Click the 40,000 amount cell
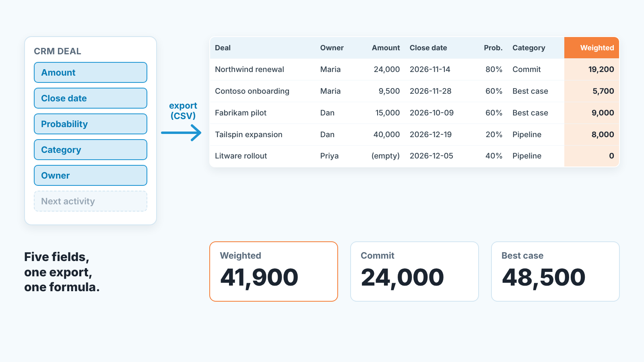The height and width of the screenshot is (362, 644). pos(386,134)
